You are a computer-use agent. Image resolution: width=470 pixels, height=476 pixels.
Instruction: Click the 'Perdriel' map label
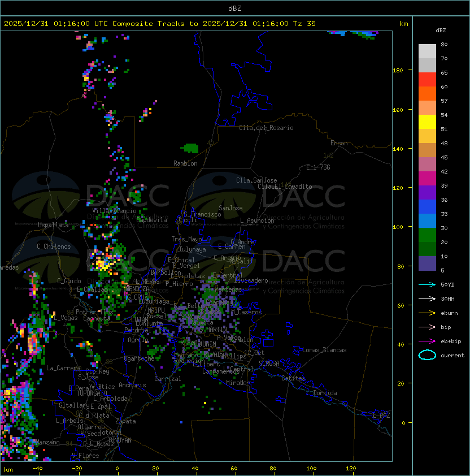coord(138,330)
